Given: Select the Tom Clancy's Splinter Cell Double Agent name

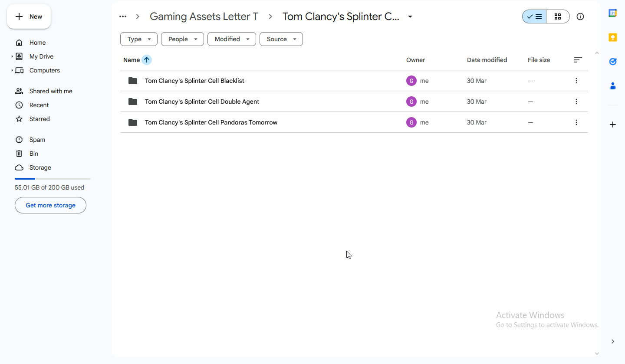Looking at the screenshot, I should pyautogui.click(x=202, y=102).
